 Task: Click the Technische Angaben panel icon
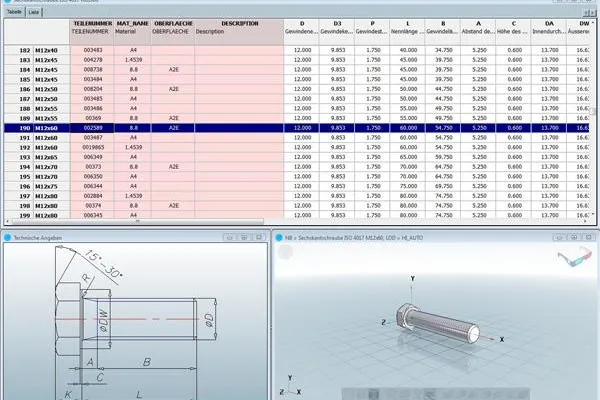(x=7, y=238)
